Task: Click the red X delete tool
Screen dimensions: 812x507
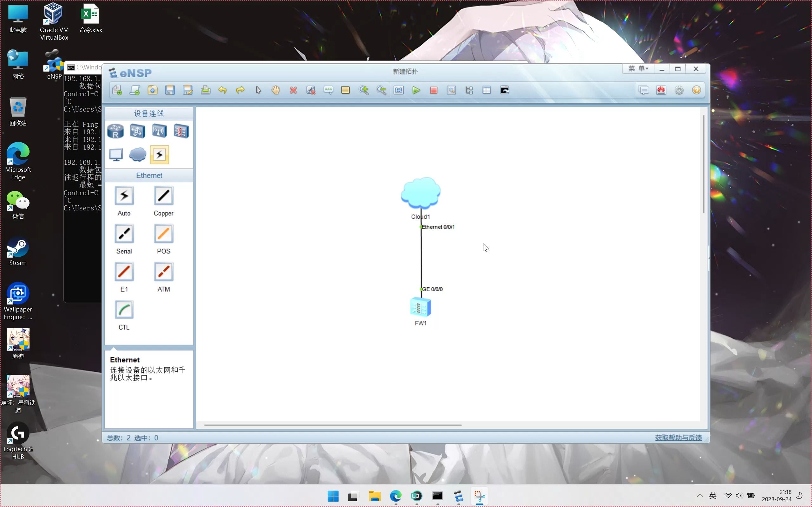Action: coord(293,90)
